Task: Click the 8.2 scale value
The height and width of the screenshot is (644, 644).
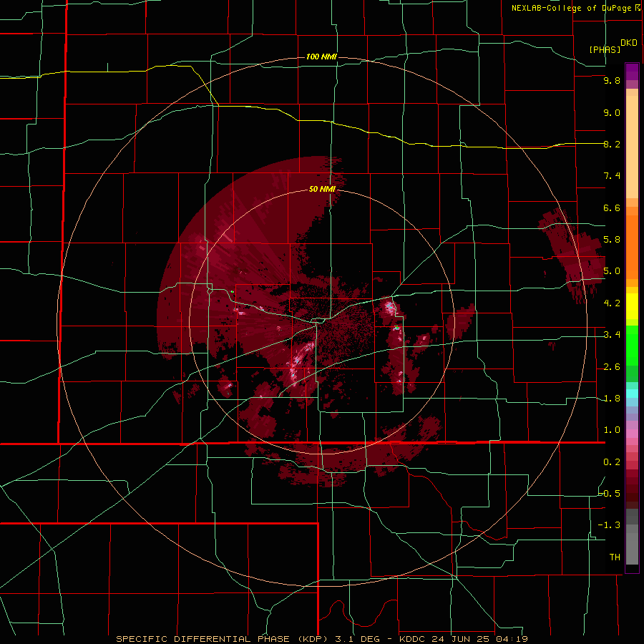Action: point(612,144)
